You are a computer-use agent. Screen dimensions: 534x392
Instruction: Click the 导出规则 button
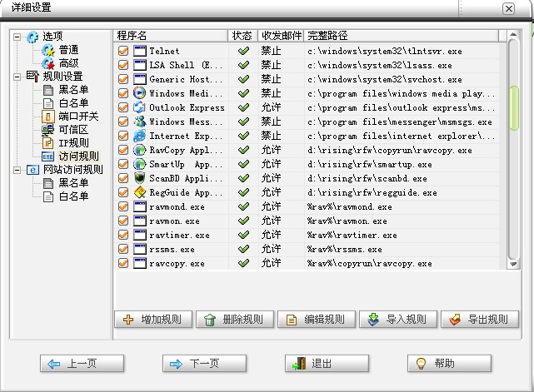(480, 320)
